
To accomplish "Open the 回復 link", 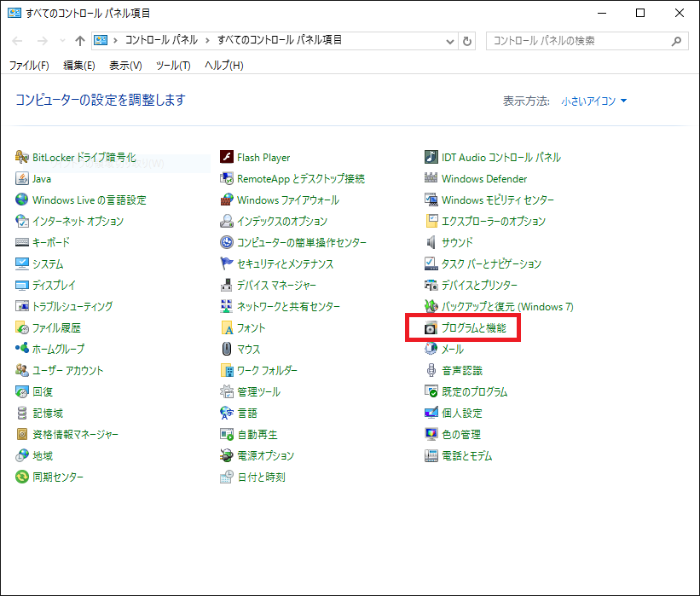I will (43, 392).
